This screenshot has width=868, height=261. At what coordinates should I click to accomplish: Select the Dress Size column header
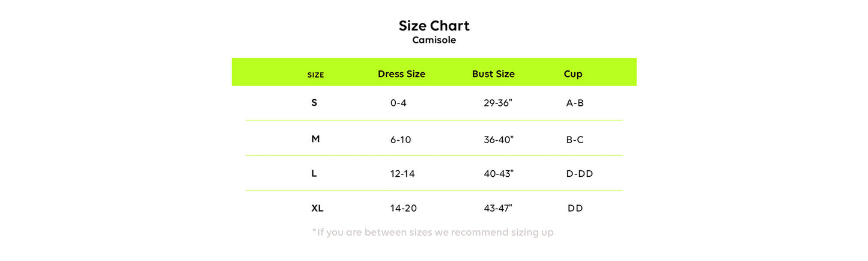[x=401, y=74]
